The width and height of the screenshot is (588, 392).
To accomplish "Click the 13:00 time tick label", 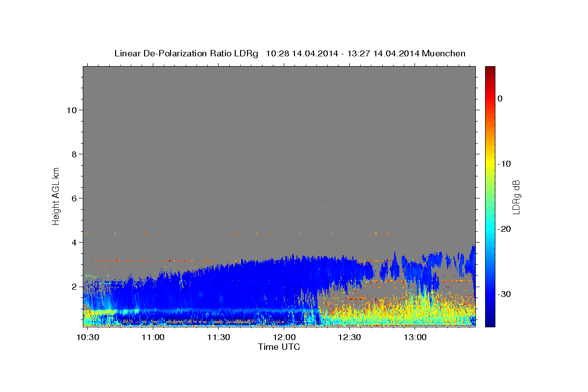I will pos(415,338).
